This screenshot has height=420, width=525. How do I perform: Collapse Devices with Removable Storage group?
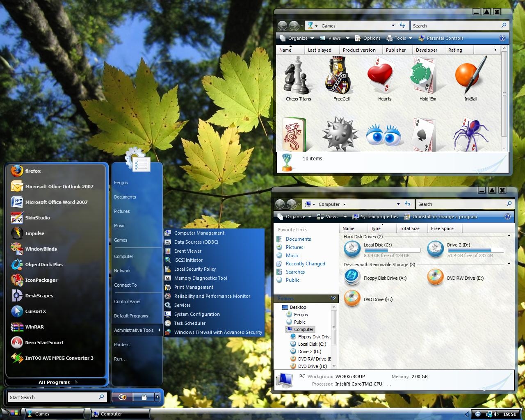click(x=509, y=264)
